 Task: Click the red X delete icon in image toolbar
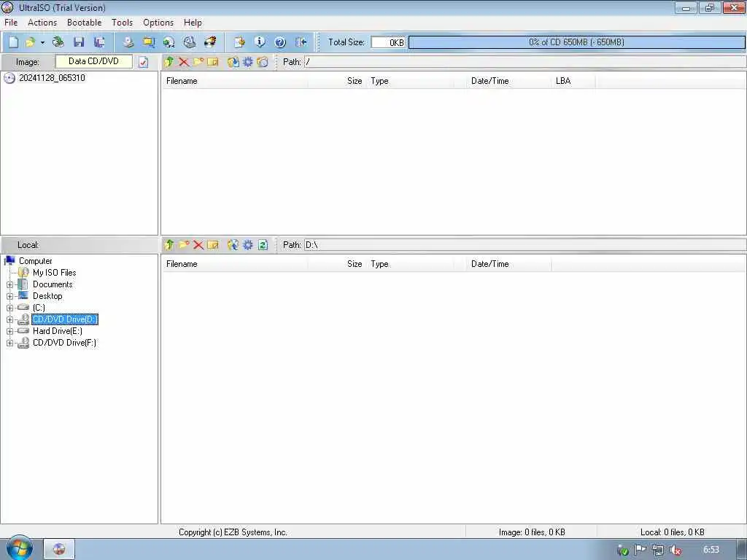[183, 62]
